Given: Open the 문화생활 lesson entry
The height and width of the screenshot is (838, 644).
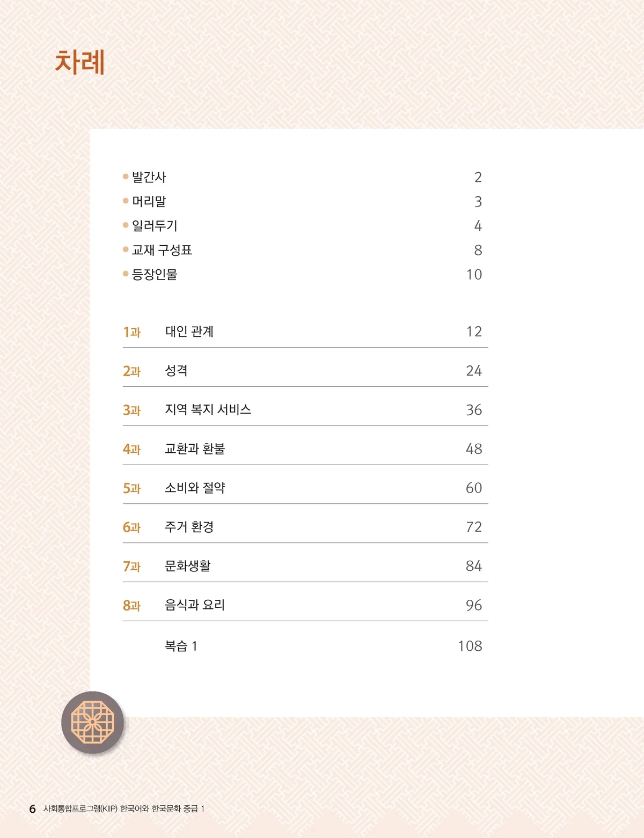Looking at the screenshot, I should pyautogui.click(x=305, y=566).
